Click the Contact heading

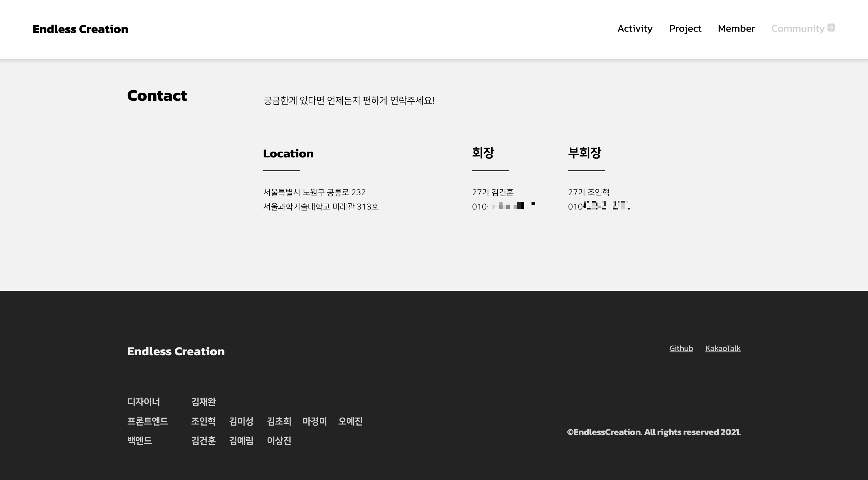pos(157,96)
